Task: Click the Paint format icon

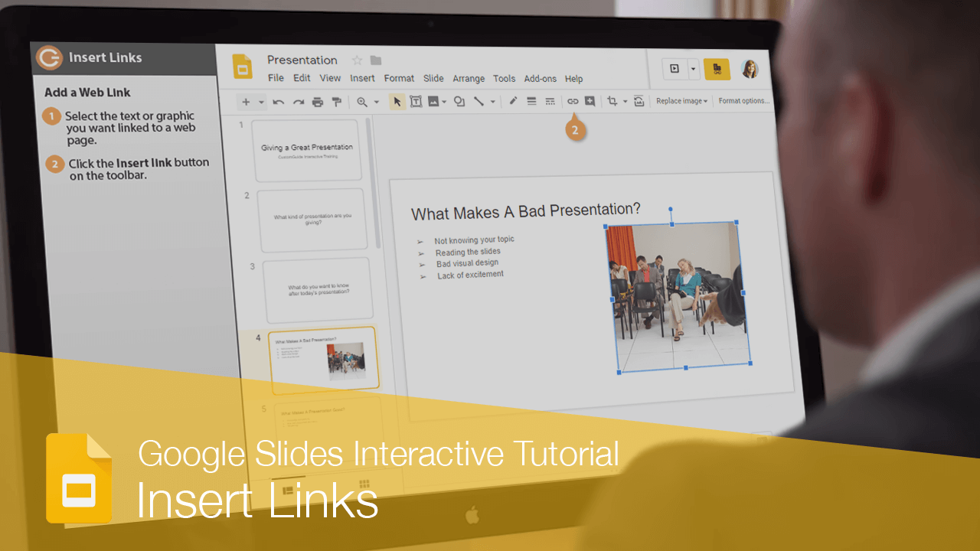Action: [x=337, y=101]
